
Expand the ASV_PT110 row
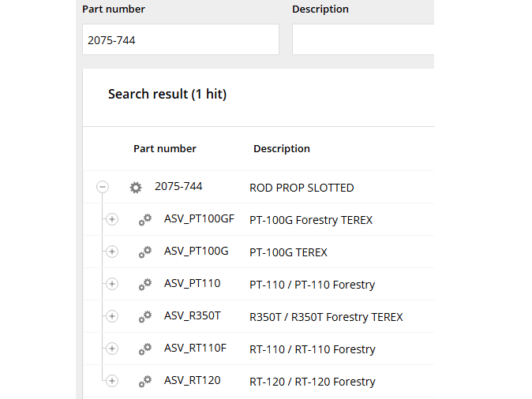coord(112,285)
